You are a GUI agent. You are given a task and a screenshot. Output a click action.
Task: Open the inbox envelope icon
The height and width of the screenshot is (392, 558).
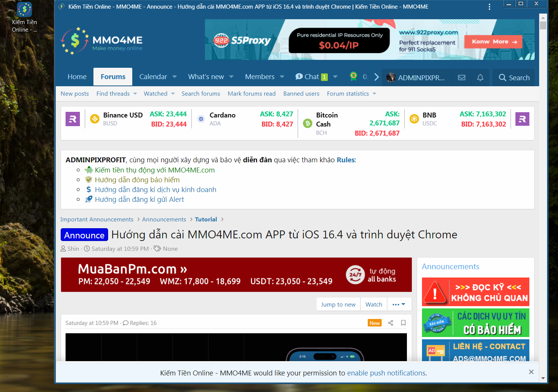(462, 78)
